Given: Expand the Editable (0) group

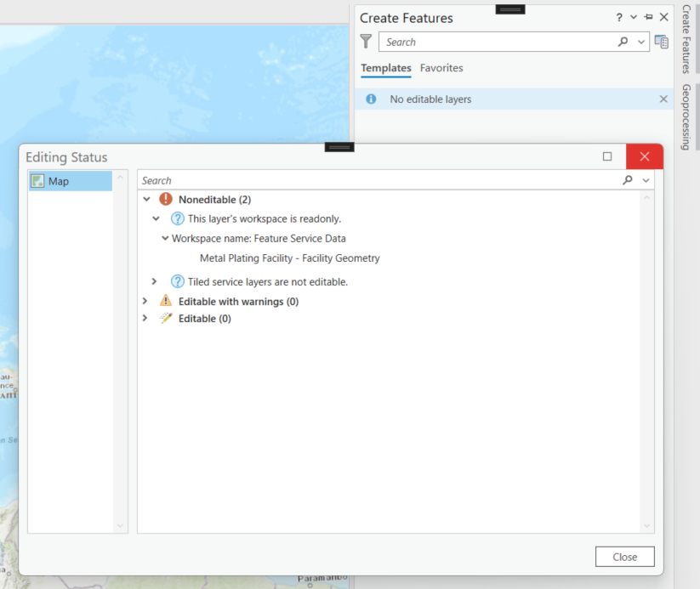Looking at the screenshot, I should [145, 318].
